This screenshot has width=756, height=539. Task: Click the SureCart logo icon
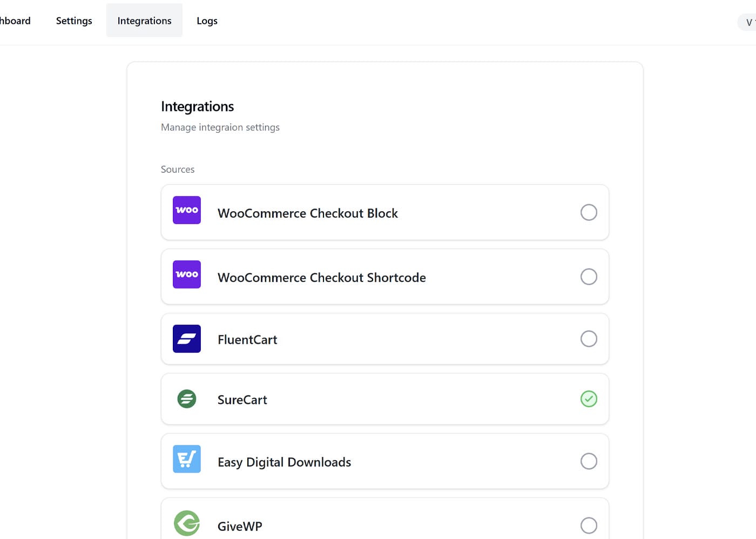click(187, 399)
